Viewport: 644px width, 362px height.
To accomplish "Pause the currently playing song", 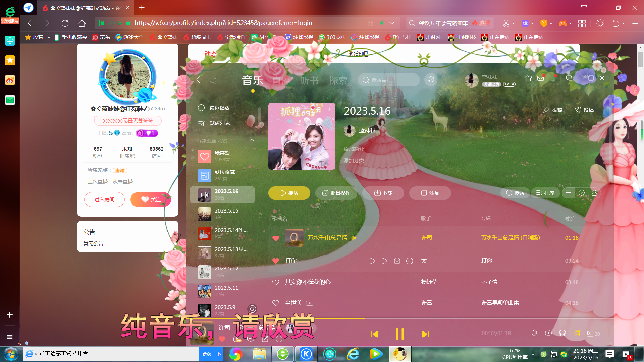I will pyautogui.click(x=400, y=334).
